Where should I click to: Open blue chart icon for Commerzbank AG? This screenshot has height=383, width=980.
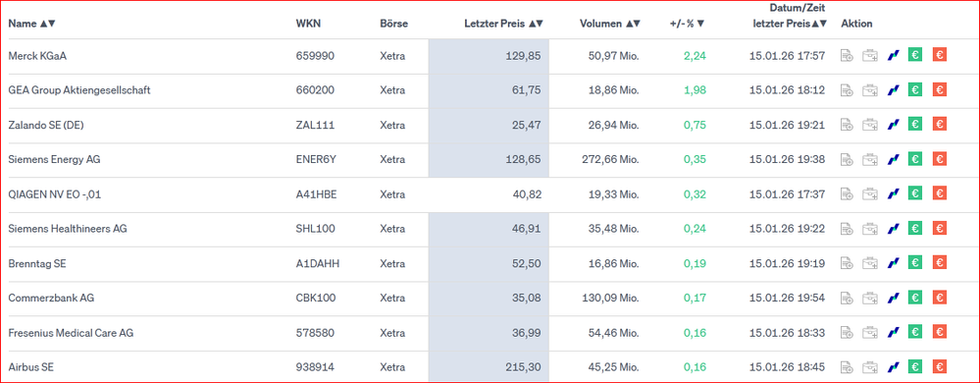893,298
